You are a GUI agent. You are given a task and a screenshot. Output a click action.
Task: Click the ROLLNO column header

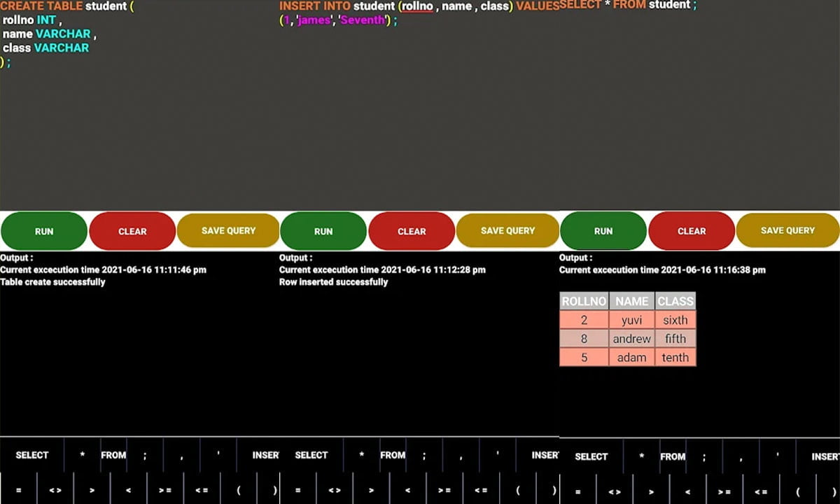(584, 301)
